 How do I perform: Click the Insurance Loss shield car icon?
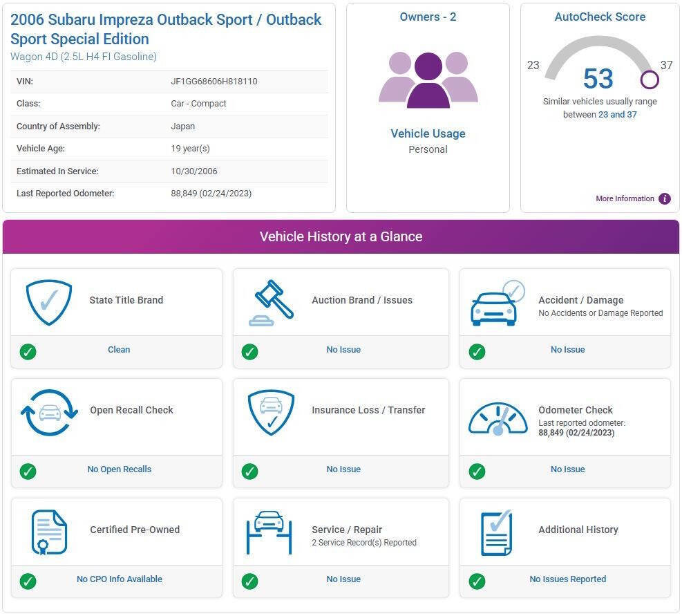(x=271, y=412)
